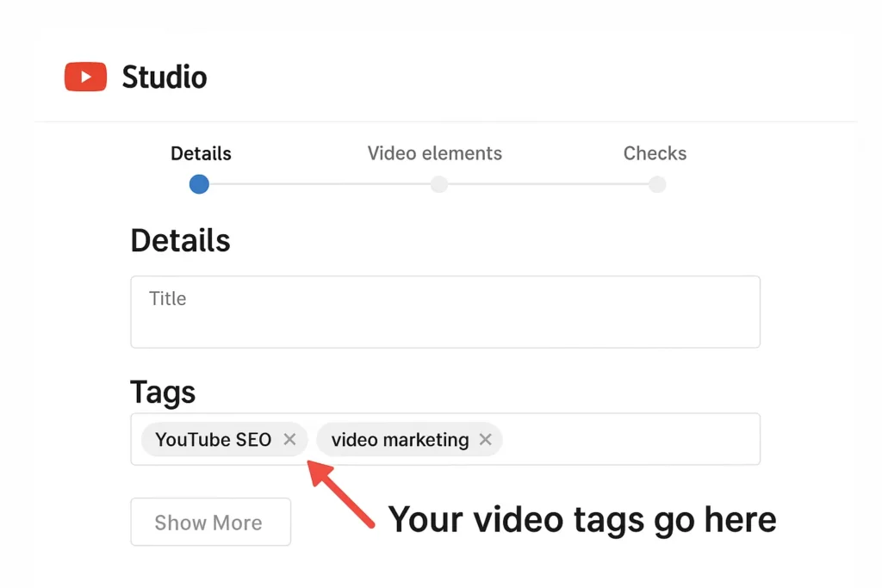Go to the Checks step
The height and width of the screenshot is (588, 882).
tap(655, 153)
